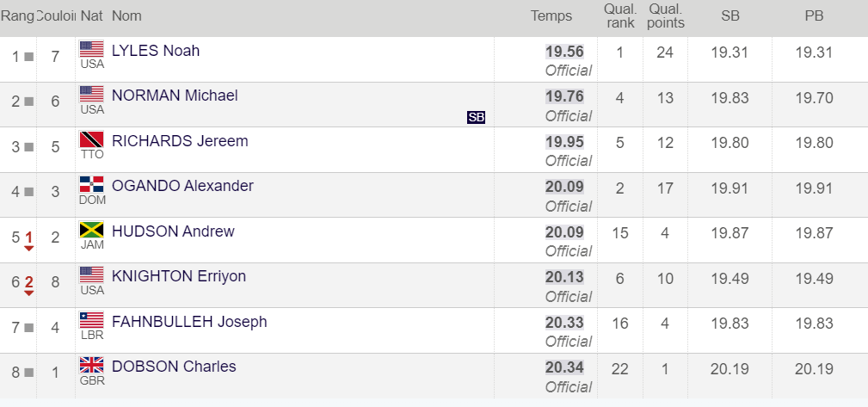Click the Dominican Republic flag icon
The image size is (868, 407).
click(91, 184)
